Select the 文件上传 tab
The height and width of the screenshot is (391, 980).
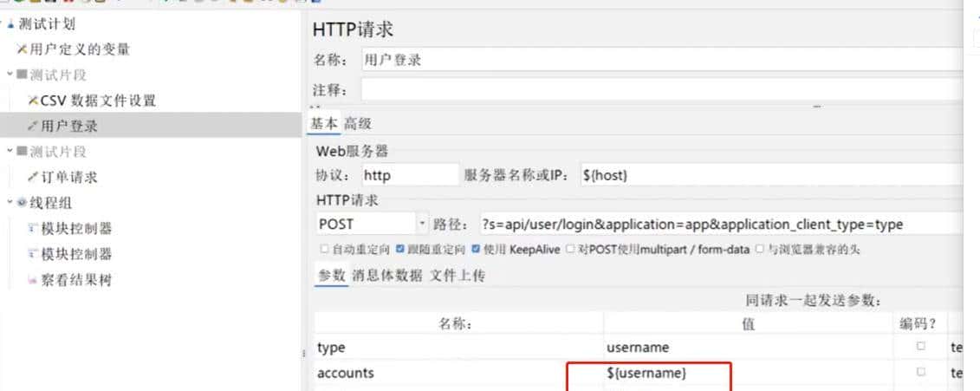pos(458,276)
